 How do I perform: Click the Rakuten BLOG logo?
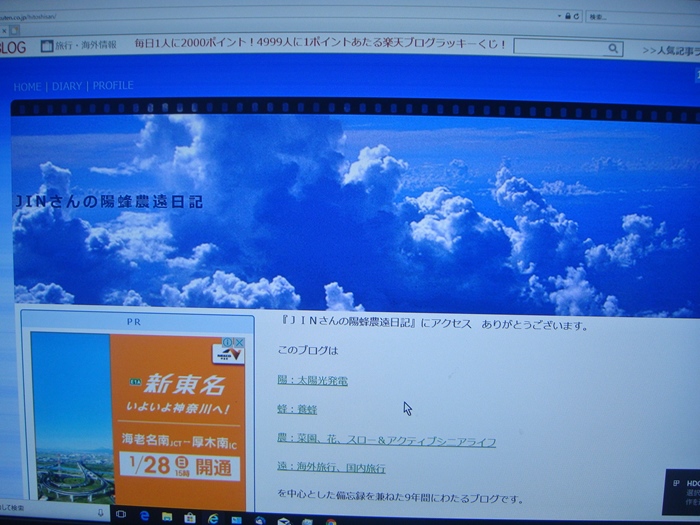click(x=12, y=47)
